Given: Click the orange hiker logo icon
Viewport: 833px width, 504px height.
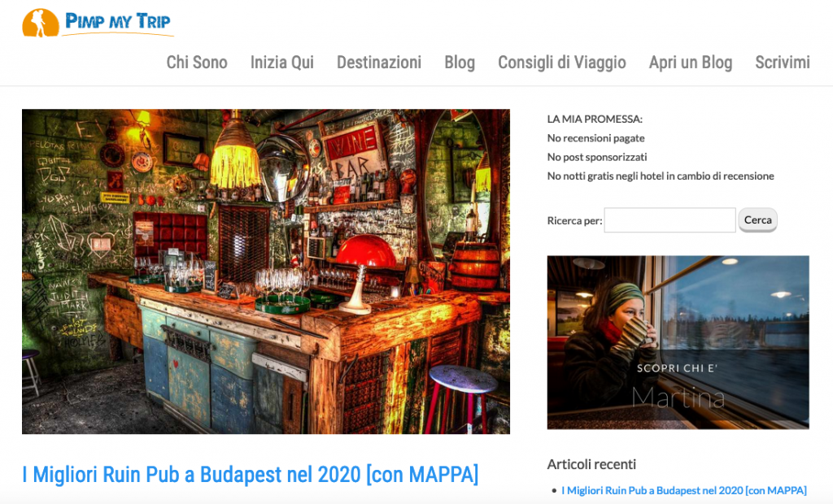Looking at the screenshot, I should 41,23.
